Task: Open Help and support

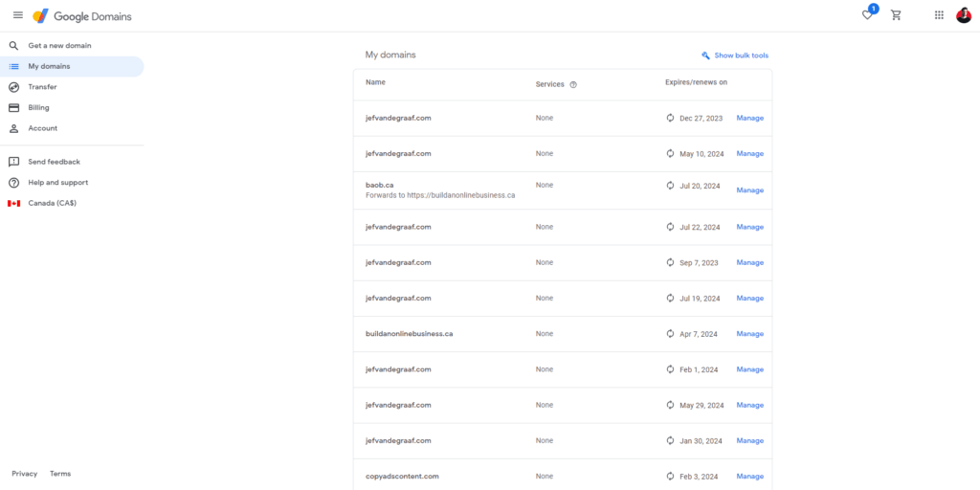Action: pos(72,183)
